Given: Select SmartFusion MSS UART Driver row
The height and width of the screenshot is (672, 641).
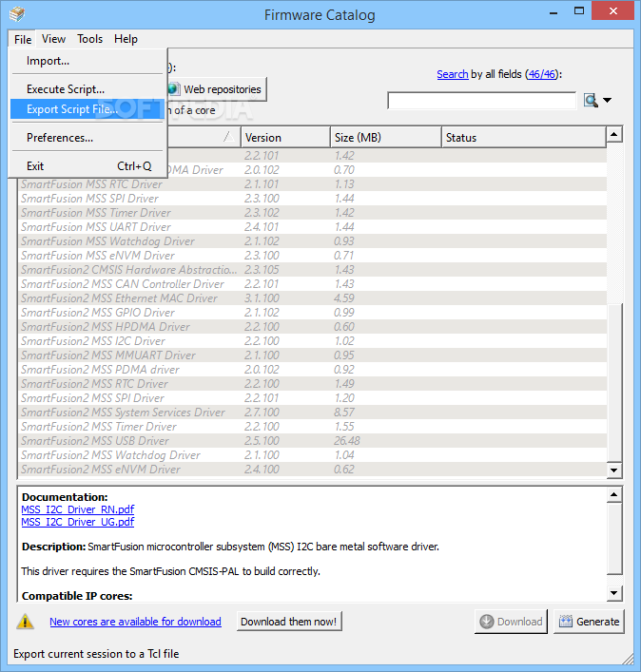Looking at the screenshot, I should (x=312, y=227).
